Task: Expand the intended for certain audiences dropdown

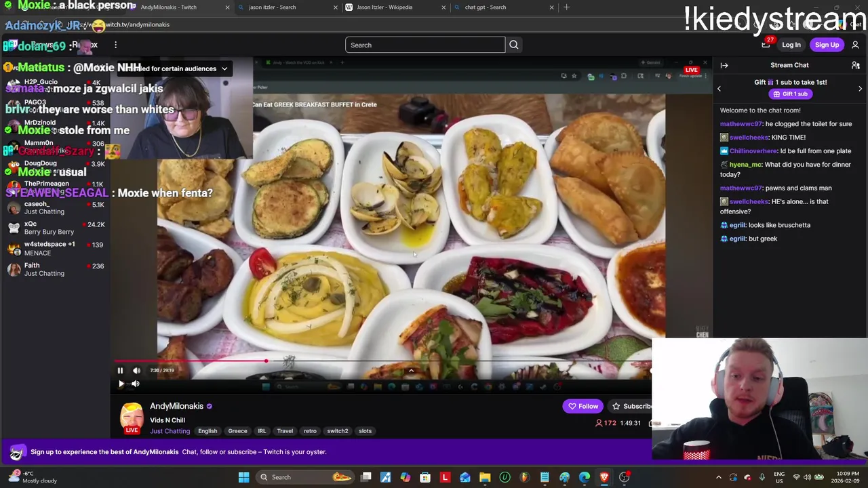Action: pos(224,68)
